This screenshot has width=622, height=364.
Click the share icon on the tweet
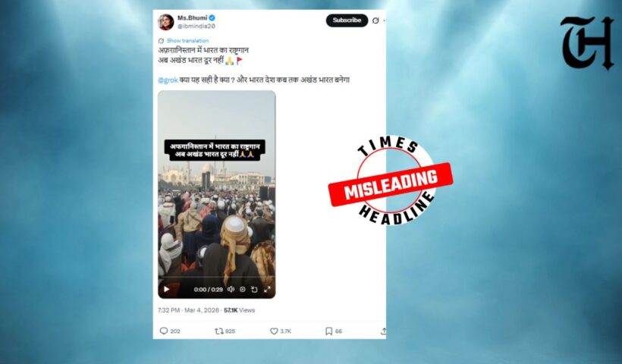pyautogui.click(x=383, y=331)
